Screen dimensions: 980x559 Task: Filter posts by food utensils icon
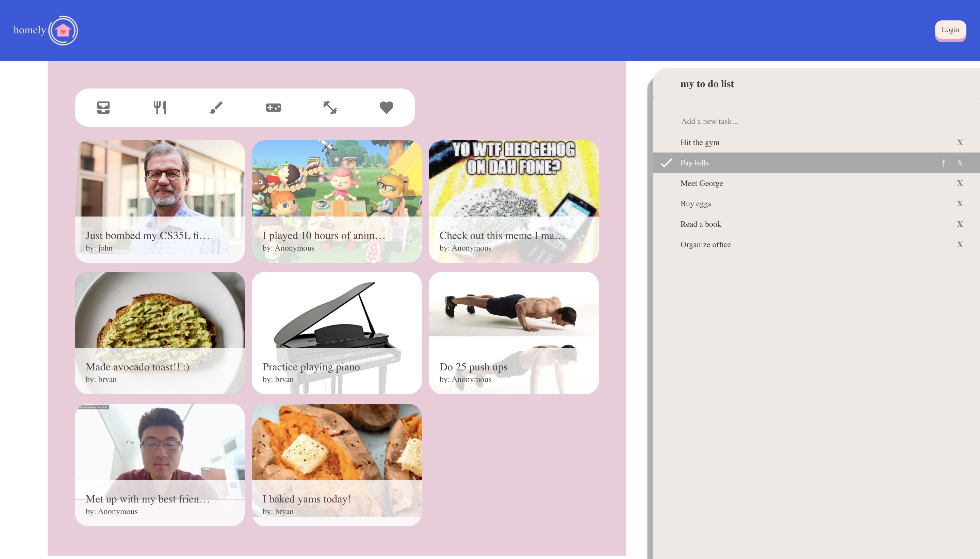(x=160, y=108)
